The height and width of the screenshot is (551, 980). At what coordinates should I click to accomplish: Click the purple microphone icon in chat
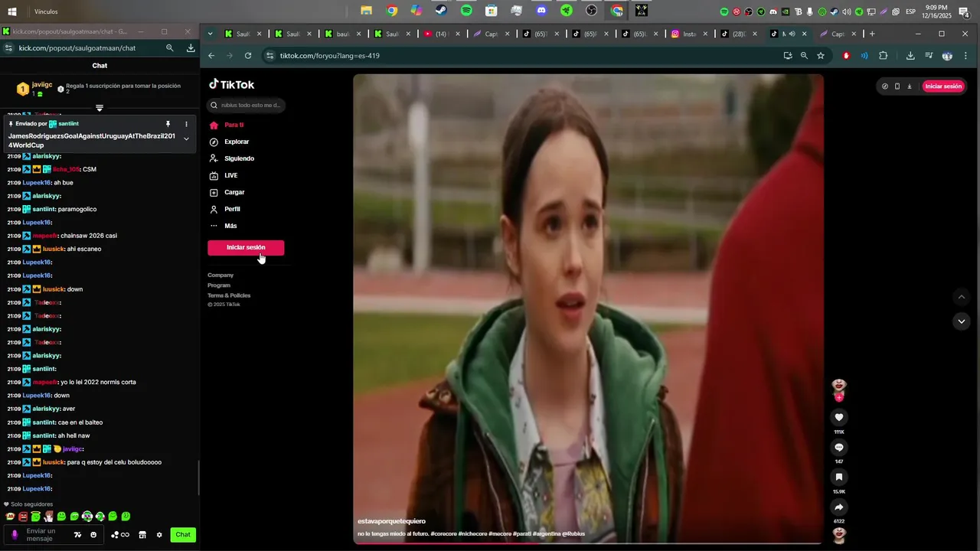[14, 535]
